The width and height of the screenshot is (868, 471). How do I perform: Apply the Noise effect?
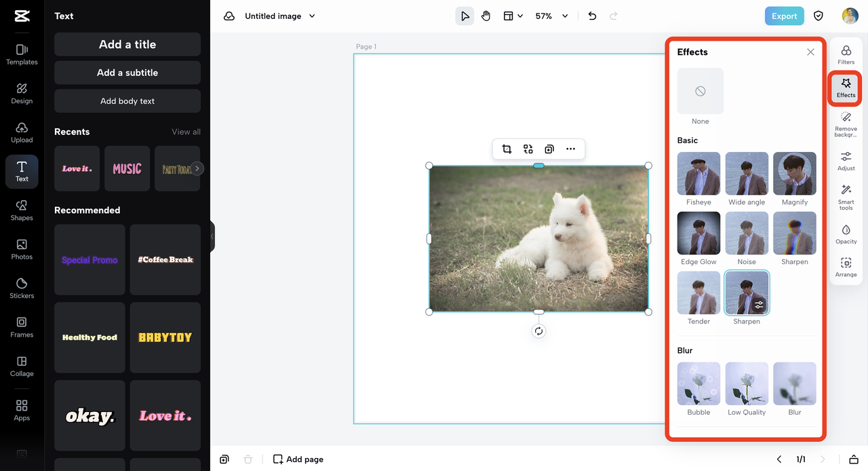(x=747, y=233)
